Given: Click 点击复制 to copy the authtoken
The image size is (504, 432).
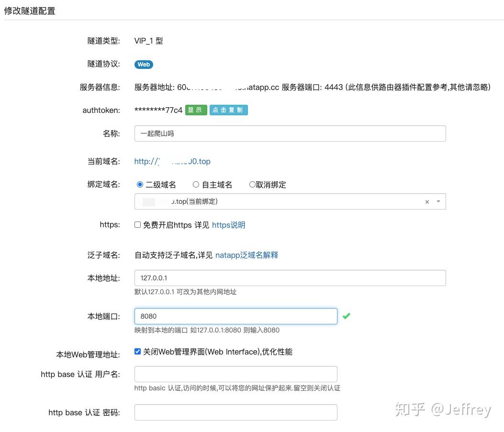Looking at the screenshot, I should coord(228,110).
